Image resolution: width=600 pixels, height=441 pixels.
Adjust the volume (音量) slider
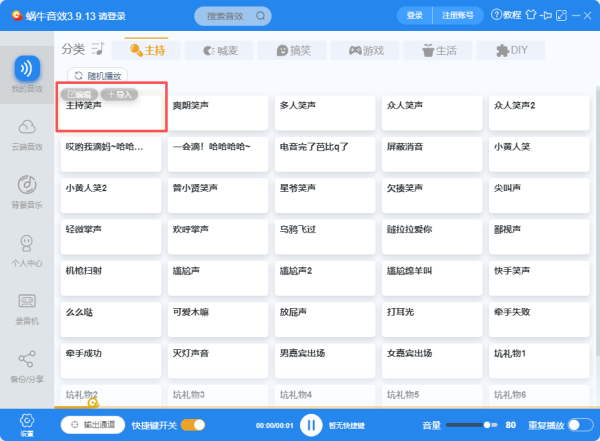point(471,425)
